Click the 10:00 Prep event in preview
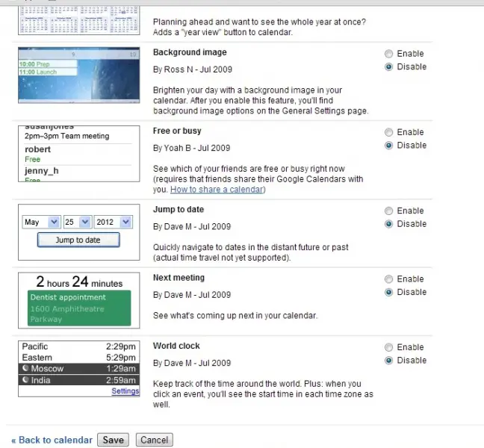This screenshot has height=448, width=484. [48, 64]
